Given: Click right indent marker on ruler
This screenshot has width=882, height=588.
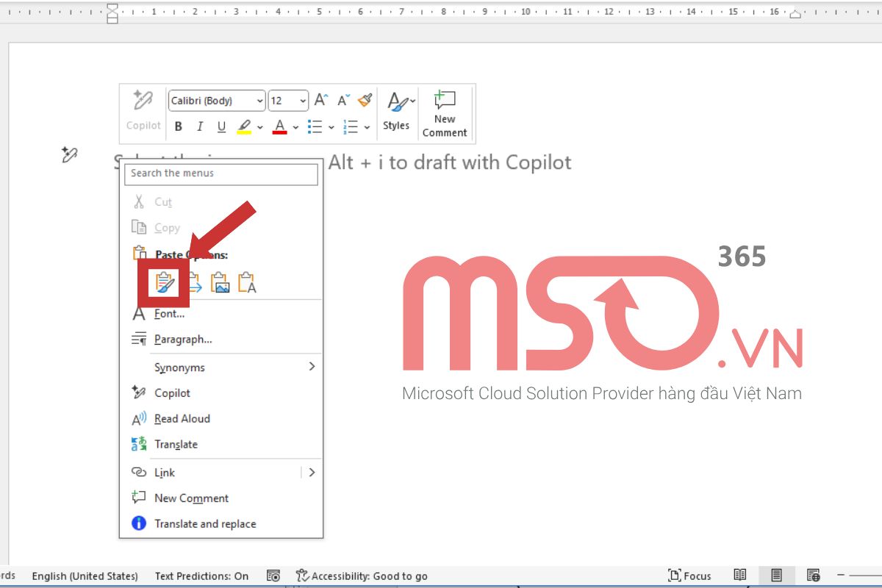Looking at the screenshot, I should tap(796, 14).
